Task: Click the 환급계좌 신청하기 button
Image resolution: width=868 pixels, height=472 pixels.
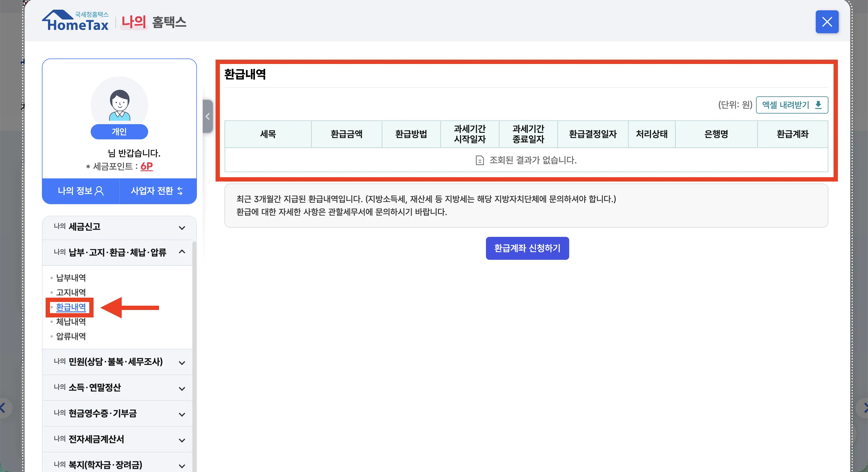Action: [527, 248]
